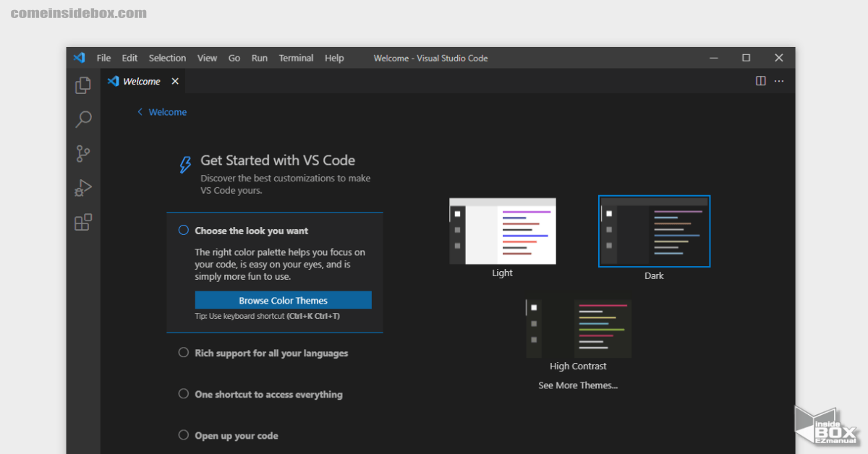868x454 pixels.
Task: Select the Welcome editor tab
Action: pyautogui.click(x=142, y=81)
